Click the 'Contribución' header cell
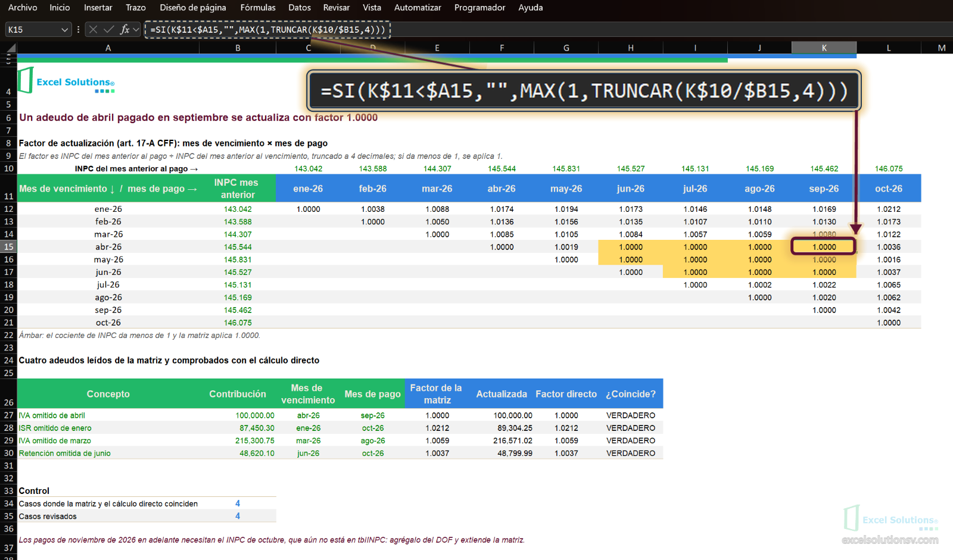This screenshot has height=560, width=953. click(x=238, y=394)
